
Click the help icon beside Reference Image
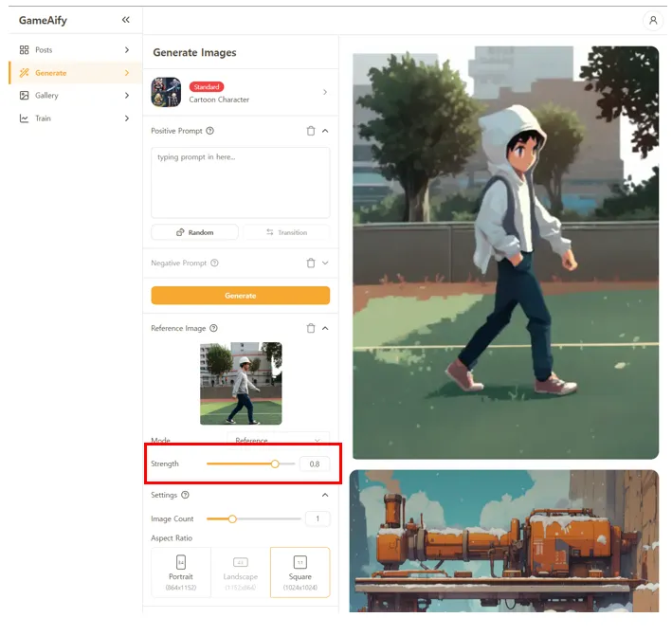[213, 328]
